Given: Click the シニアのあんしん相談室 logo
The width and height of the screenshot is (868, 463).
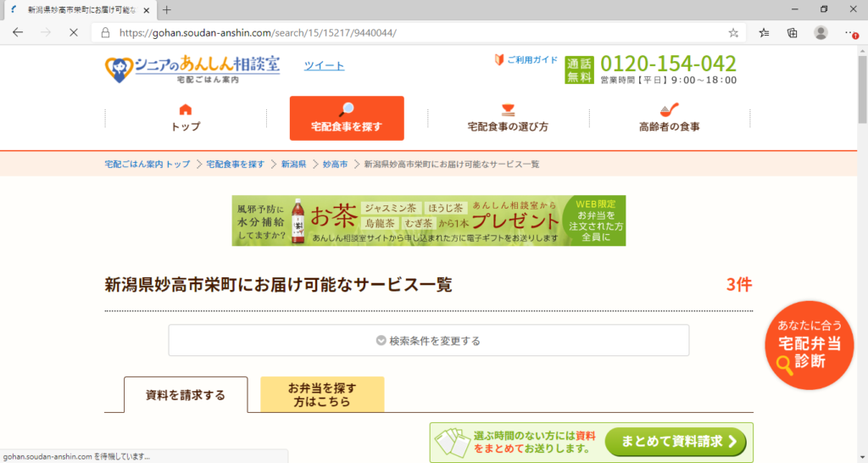Looking at the screenshot, I should (x=192, y=70).
